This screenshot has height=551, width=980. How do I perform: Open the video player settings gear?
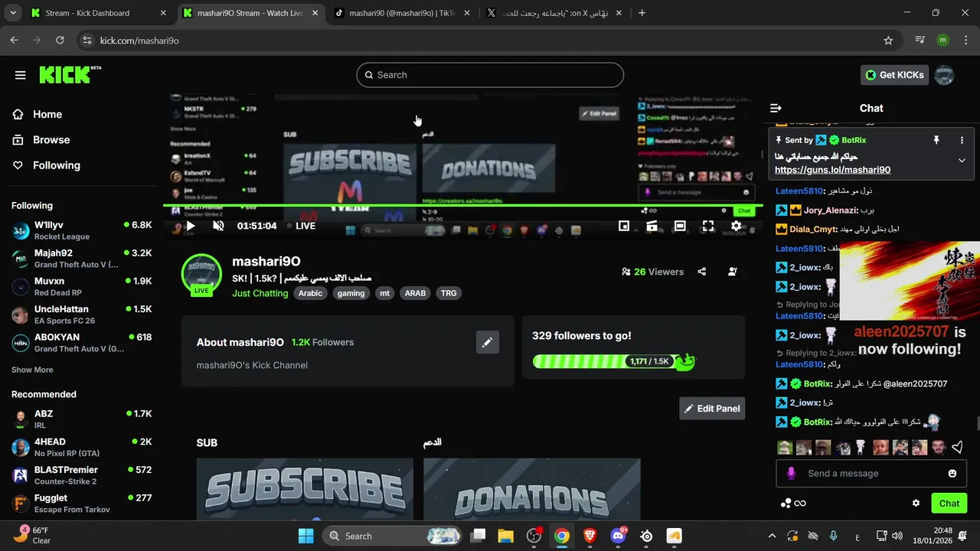click(x=736, y=226)
